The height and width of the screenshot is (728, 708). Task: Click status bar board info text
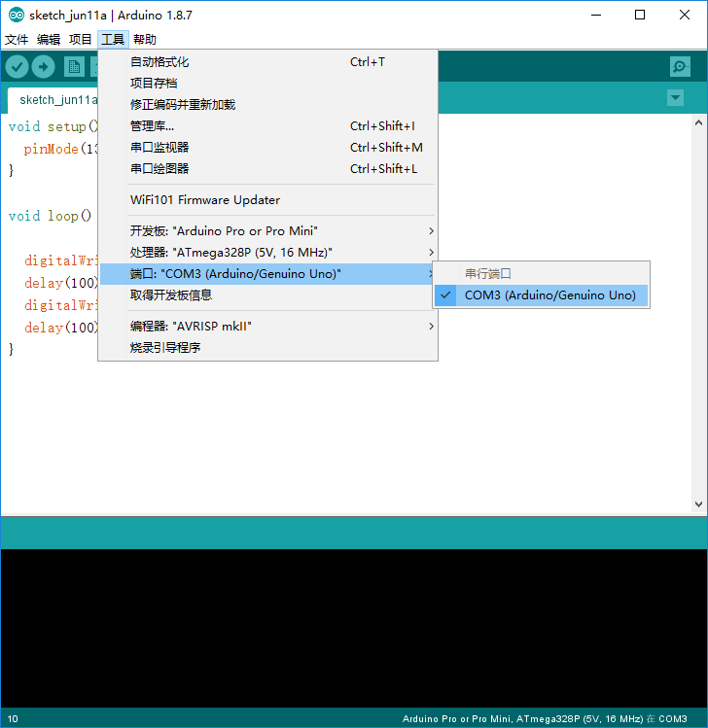coord(545,718)
